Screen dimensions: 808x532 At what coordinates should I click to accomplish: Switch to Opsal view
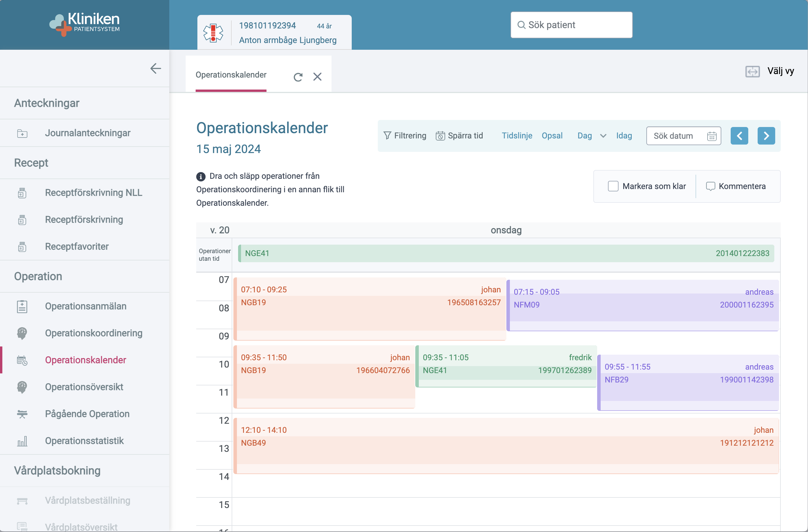tap(552, 136)
